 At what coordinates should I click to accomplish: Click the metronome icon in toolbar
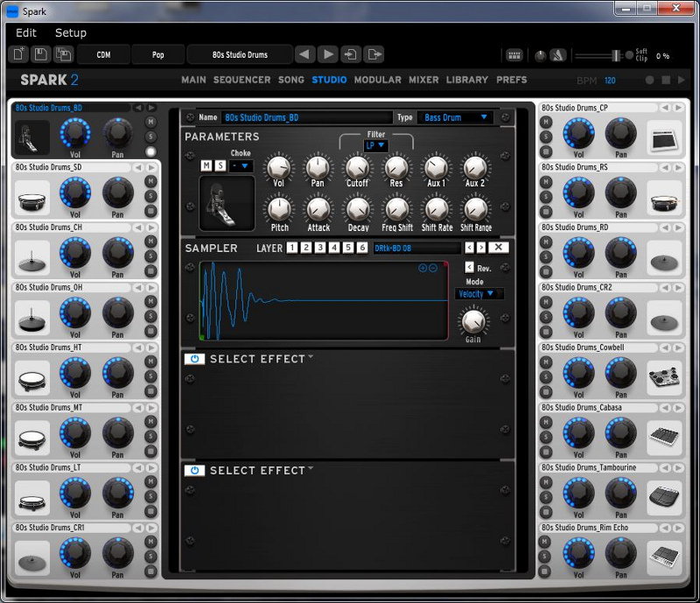tap(558, 55)
